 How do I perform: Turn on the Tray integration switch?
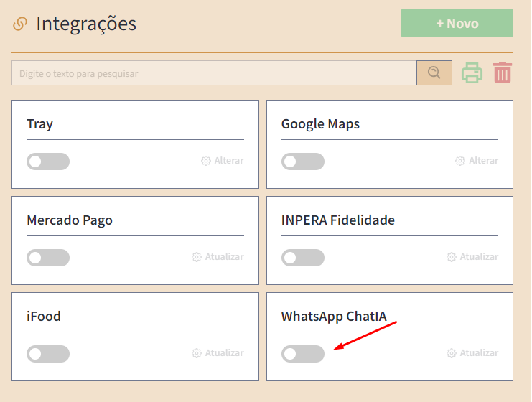point(48,162)
